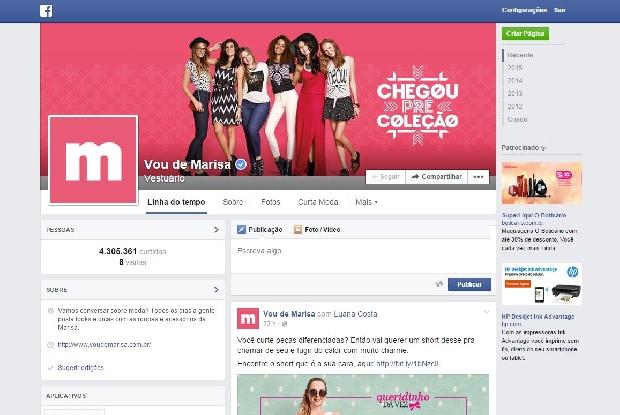This screenshot has width=620, height=415.
Task: Click the Foto / Vídeo photo icon
Action: tap(298, 230)
